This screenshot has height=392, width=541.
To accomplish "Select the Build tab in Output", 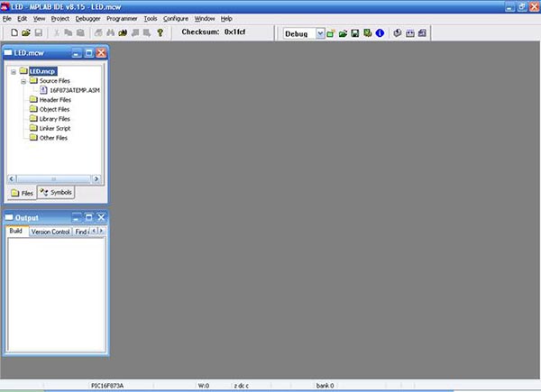I will pos(16,231).
